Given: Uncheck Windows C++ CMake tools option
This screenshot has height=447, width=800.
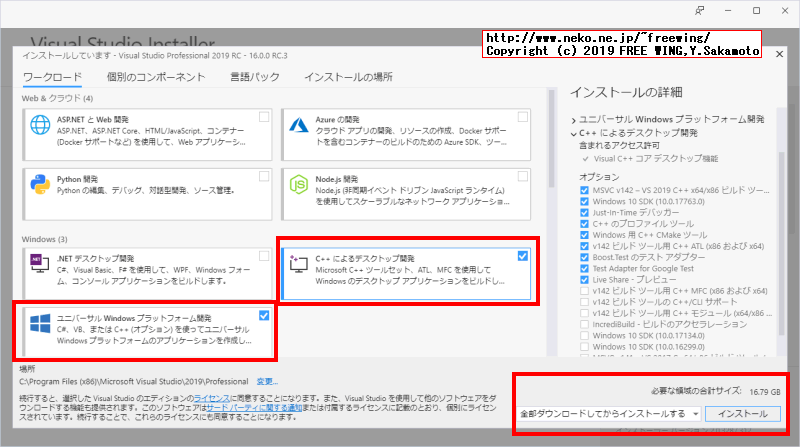Looking at the screenshot, I should [x=584, y=235].
